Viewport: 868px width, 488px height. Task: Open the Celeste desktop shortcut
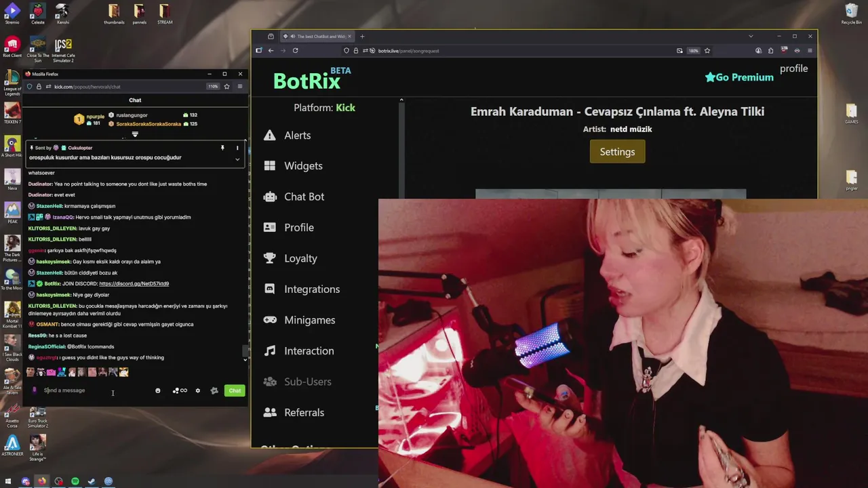point(38,14)
